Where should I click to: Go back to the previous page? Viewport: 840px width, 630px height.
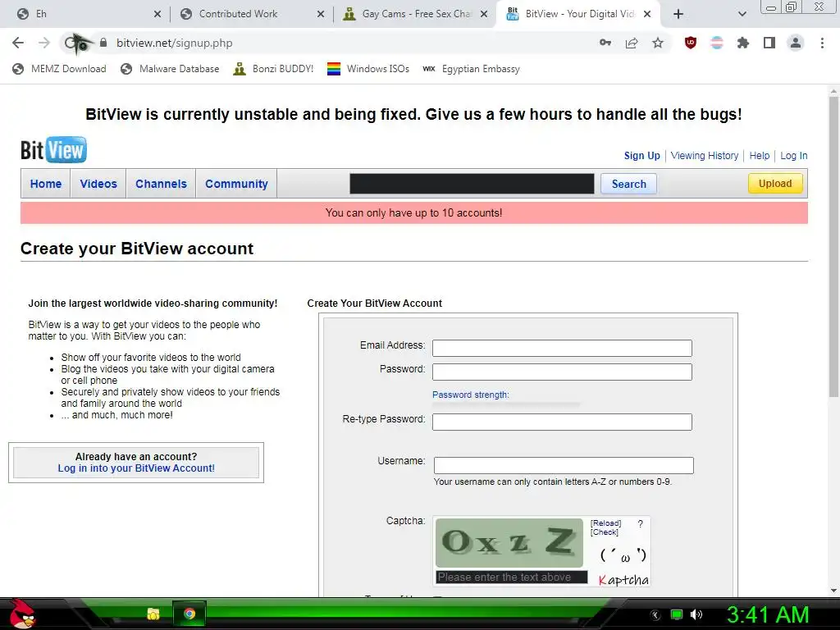click(x=18, y=43)
